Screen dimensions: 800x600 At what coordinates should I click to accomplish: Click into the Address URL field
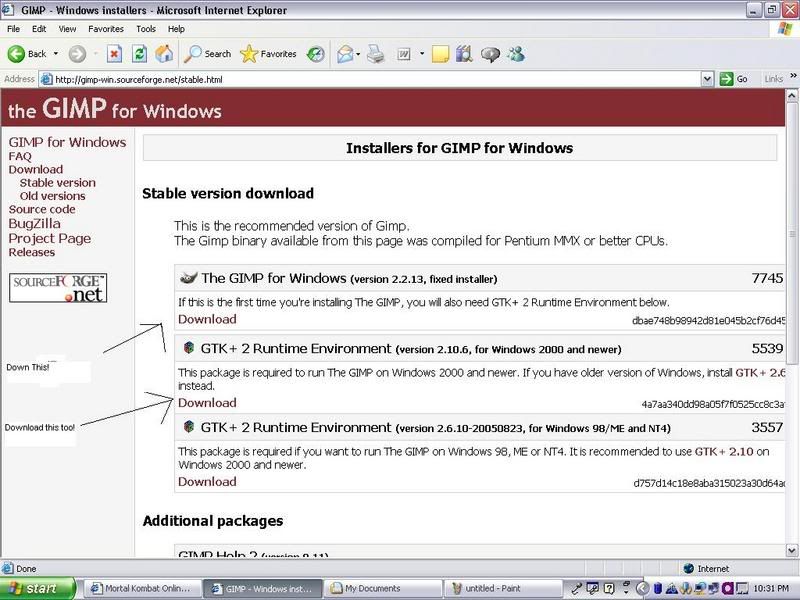click(377, 79)
